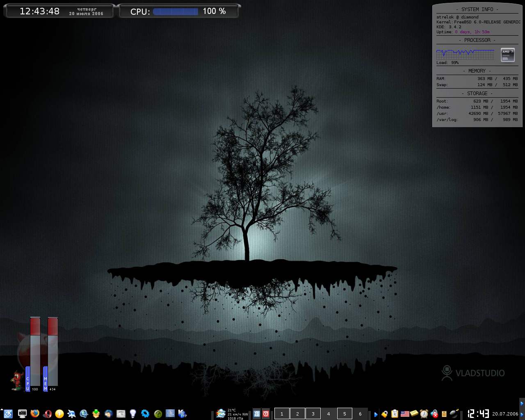Open the Firefox browser launcher
The height and width of the screenshot is (420, 525).
(x=35, y=413)
